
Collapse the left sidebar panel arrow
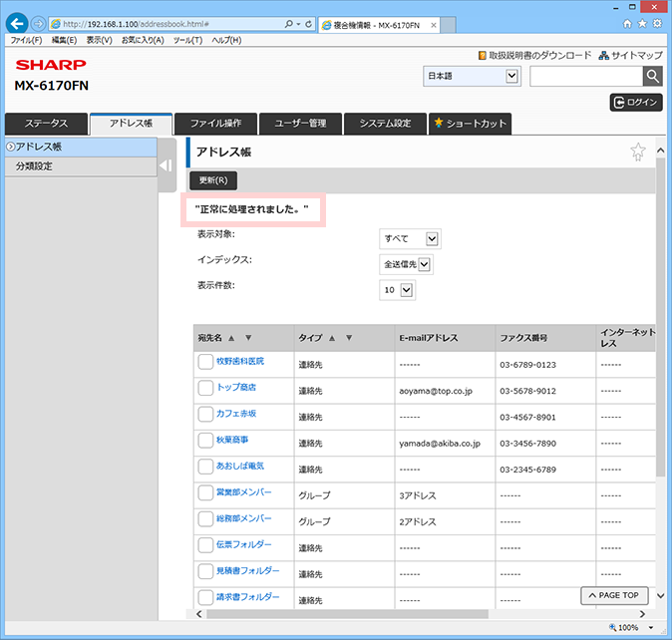coord(167,165)
